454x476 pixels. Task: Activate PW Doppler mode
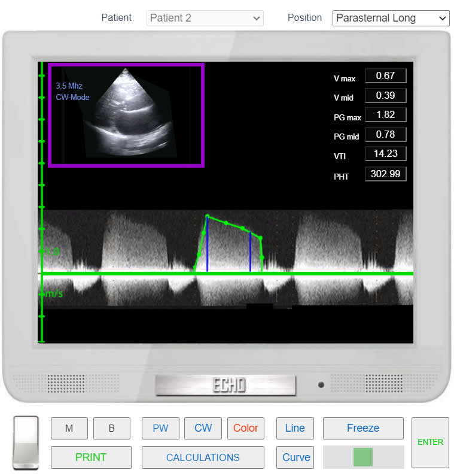[160, 428]
